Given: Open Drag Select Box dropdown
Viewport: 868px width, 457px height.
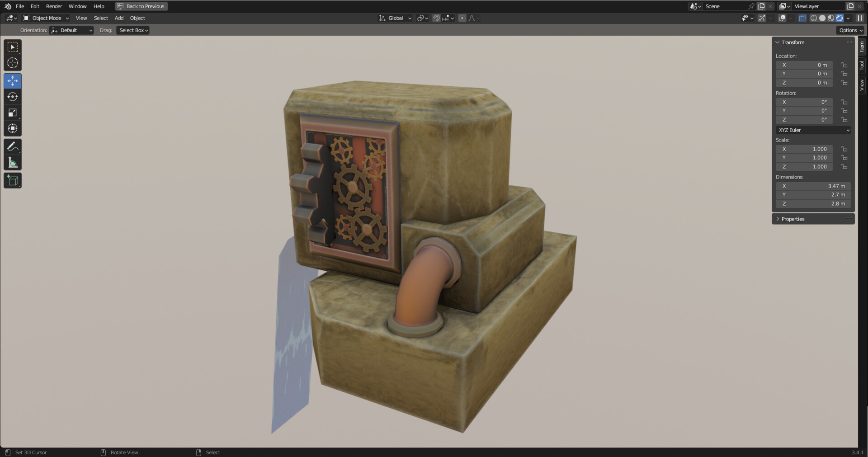Looking at the screenshot, I should point(133,30).
